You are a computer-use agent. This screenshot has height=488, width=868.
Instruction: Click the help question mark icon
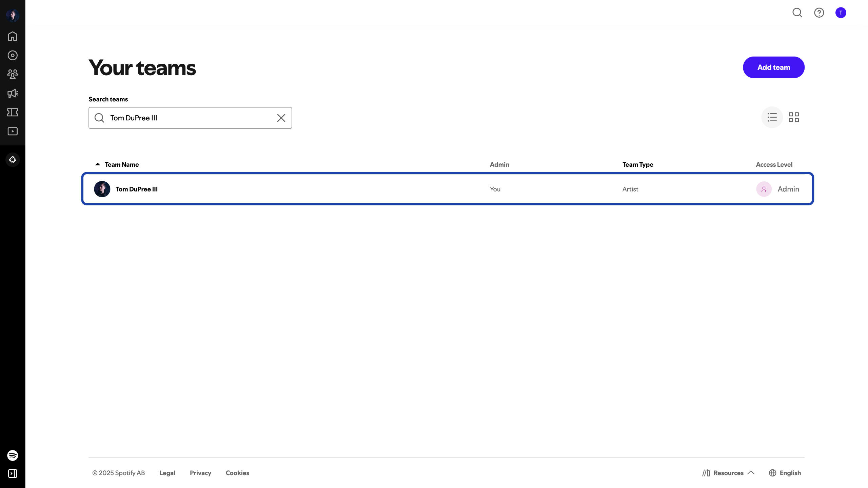[819, 13]
